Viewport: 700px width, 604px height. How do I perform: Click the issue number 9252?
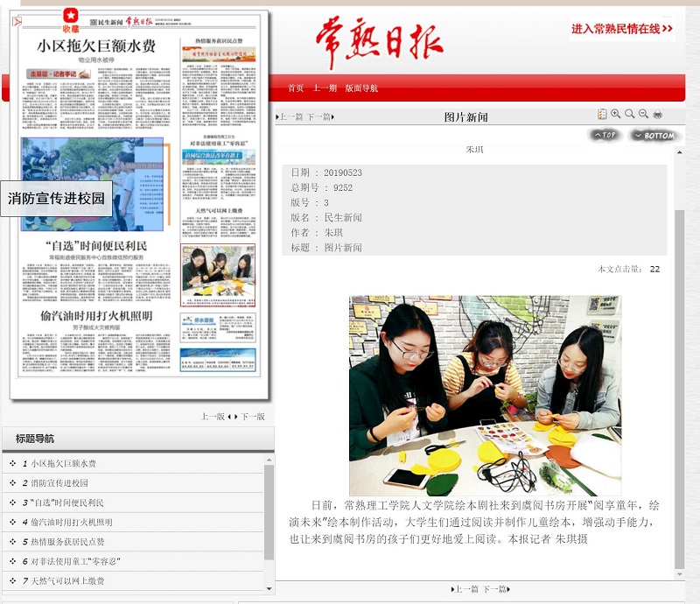point(343,187)
